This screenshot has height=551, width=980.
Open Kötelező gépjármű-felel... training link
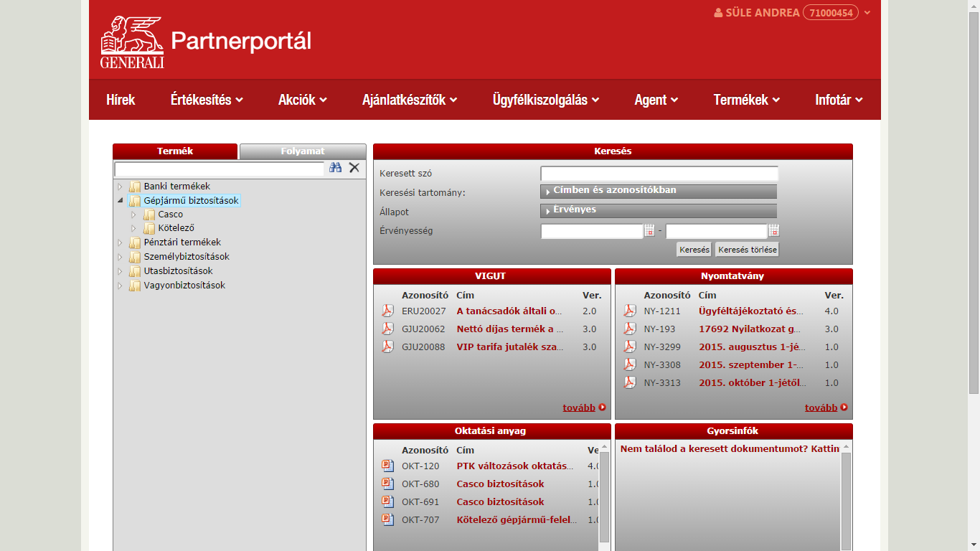(517, 520)
